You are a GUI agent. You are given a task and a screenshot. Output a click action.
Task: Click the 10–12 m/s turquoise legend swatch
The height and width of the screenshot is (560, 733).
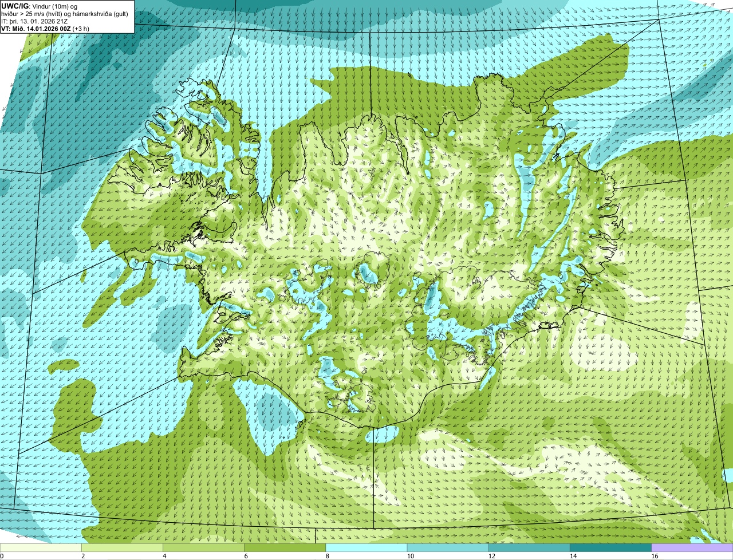tap(448, 548)
